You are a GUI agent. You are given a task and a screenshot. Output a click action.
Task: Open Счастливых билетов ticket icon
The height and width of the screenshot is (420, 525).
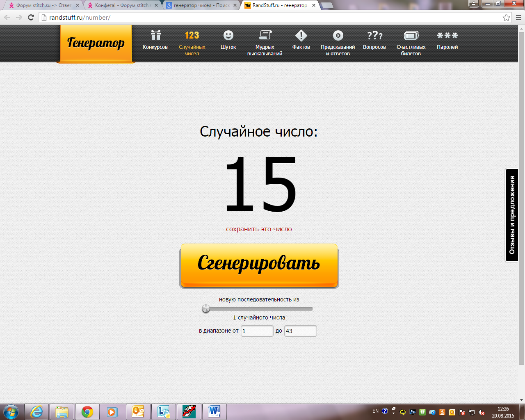[411, 36]
